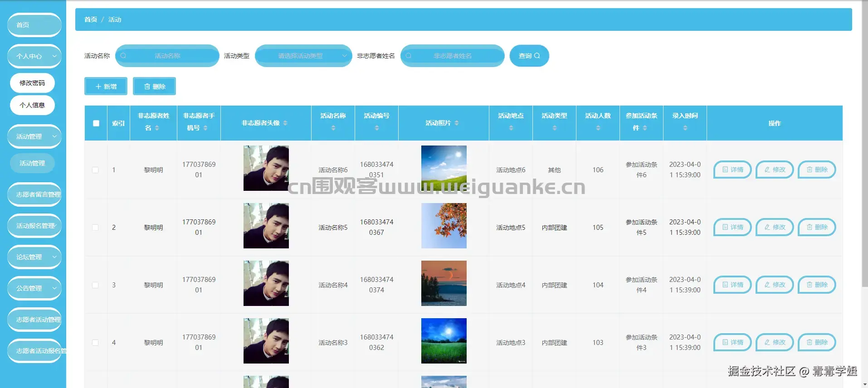The image size is (868, 388).
Task: Check the checkbox for row 4 活动名称3
Action: [95, 343]
